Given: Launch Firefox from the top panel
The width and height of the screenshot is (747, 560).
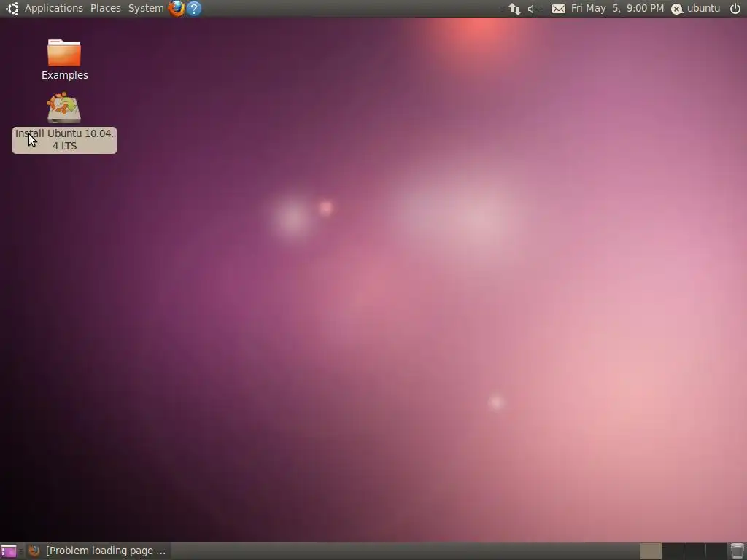Looking at the screenshot, I should click(177, 8).
